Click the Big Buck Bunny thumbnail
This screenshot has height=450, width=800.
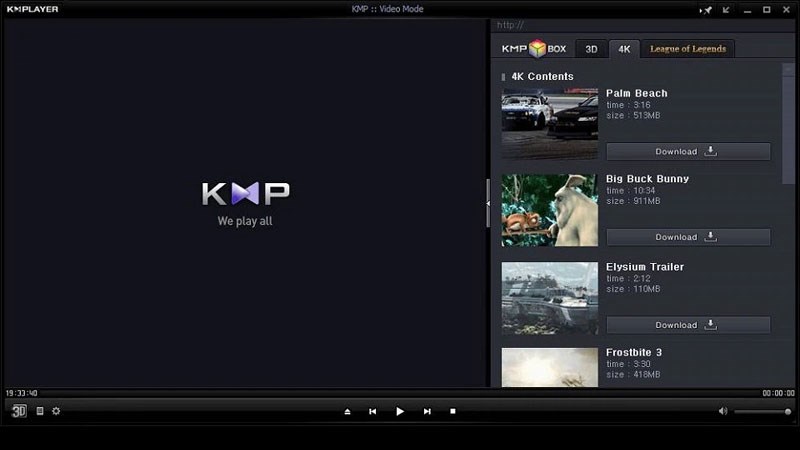click(549, 210)
